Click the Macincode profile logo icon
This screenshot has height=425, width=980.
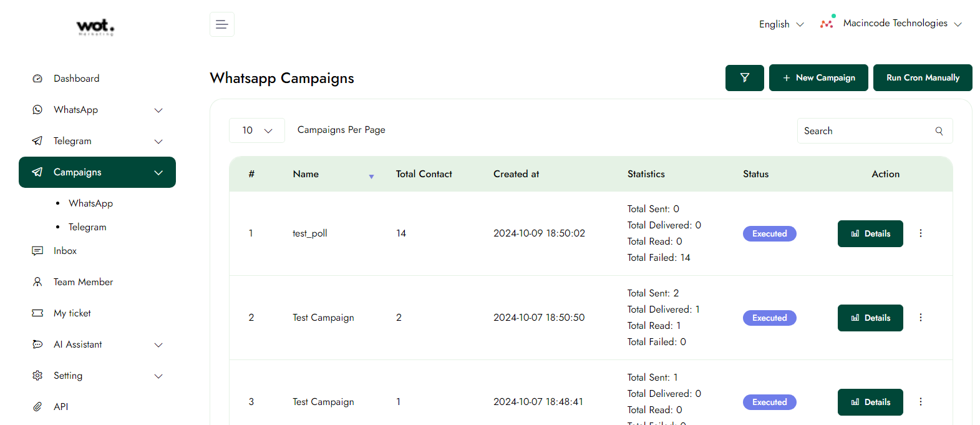tap(827, 24)
